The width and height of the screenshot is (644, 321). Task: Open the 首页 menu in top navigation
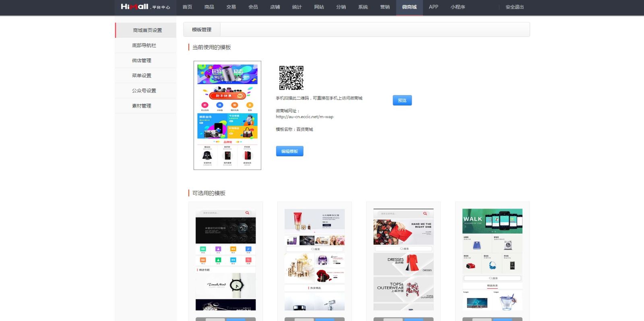187,7
